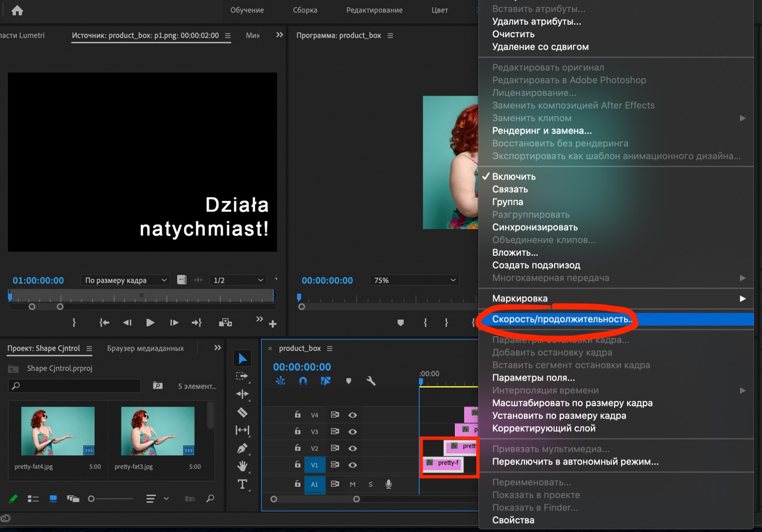Click Automate to Sequence icon
The image size is (762, 532).
pos(190,499)
